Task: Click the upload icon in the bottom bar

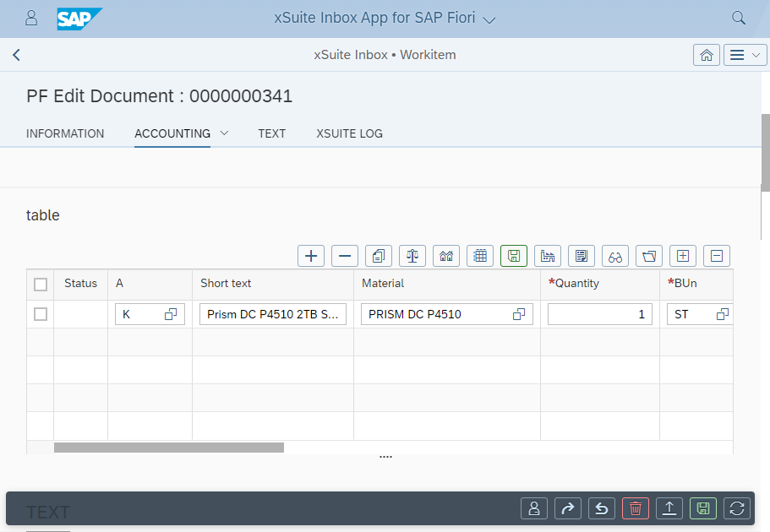Action: [x=669, y=508]
